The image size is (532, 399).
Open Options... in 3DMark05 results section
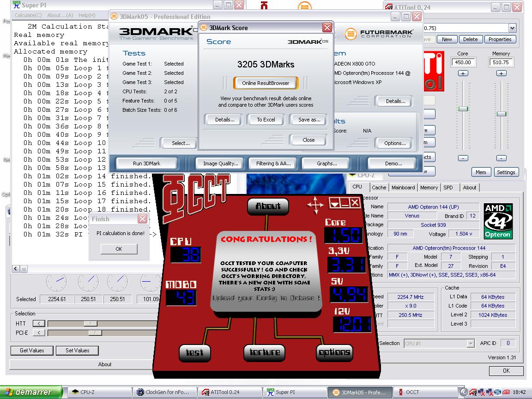(x=395, y=143)
